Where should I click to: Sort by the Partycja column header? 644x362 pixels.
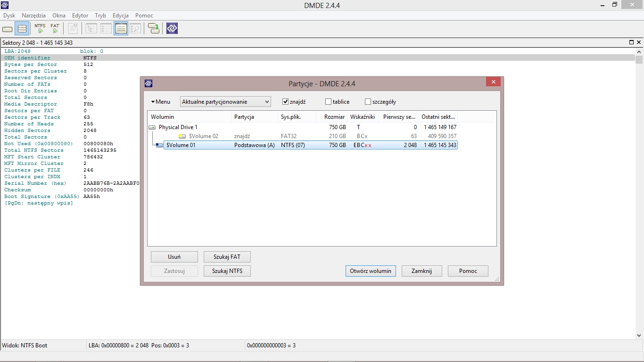tap(255, 117)
